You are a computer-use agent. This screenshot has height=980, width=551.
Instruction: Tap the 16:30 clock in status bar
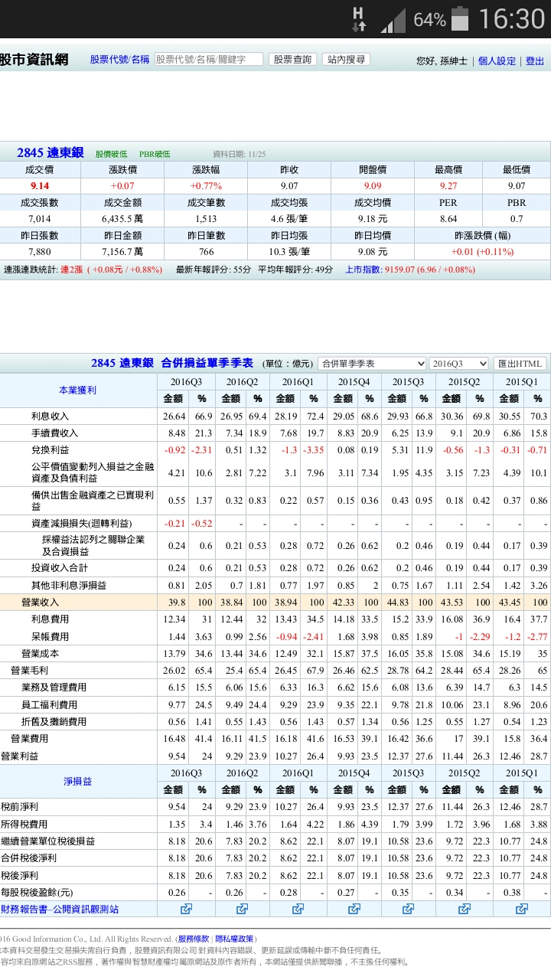(512, 18)
